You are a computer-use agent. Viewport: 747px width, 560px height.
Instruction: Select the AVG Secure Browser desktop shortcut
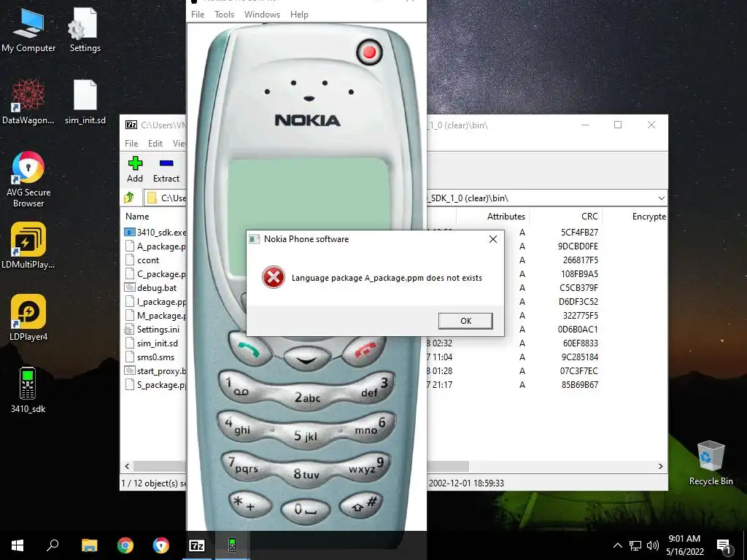coord(28,179)
